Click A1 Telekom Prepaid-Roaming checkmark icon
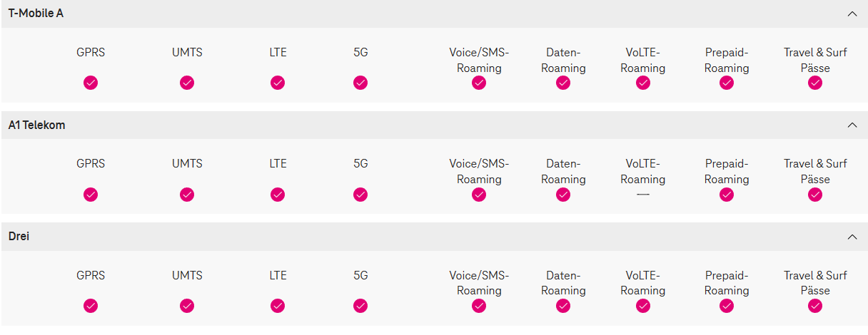Image resolution: width=868 pixels, height=335 pixels. pyautogui.click(x=727, y=195)
